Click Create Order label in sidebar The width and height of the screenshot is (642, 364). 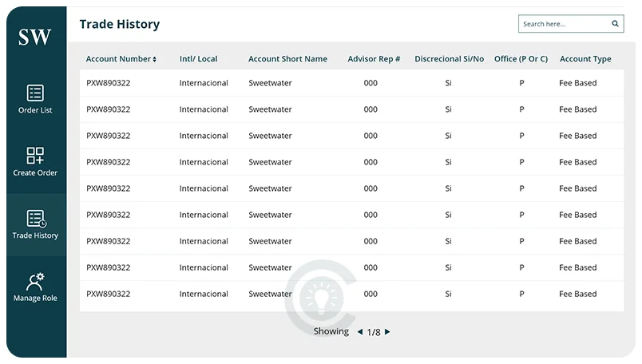[35, 172]
